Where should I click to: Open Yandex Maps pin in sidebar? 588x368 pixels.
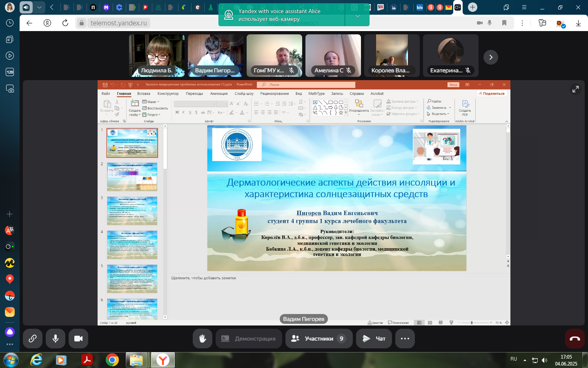point(10,279)
